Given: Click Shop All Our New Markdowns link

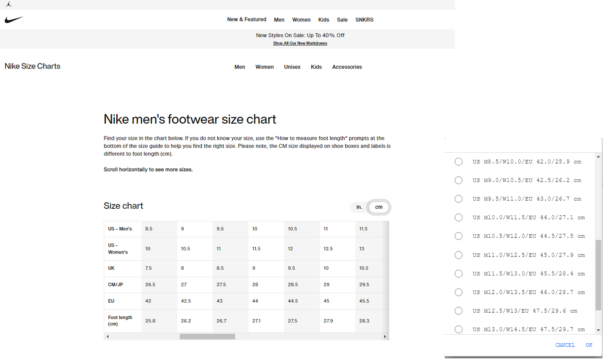Looking at the screenshot, I should point(300,43).
